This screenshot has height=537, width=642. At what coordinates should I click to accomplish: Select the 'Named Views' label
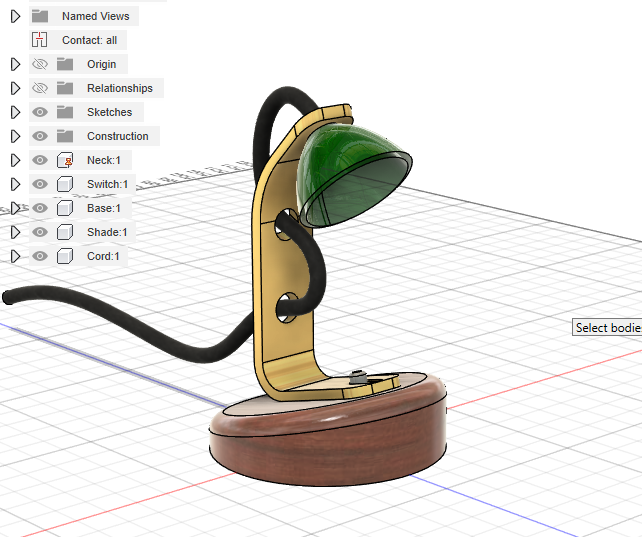[x=95, y=16]
